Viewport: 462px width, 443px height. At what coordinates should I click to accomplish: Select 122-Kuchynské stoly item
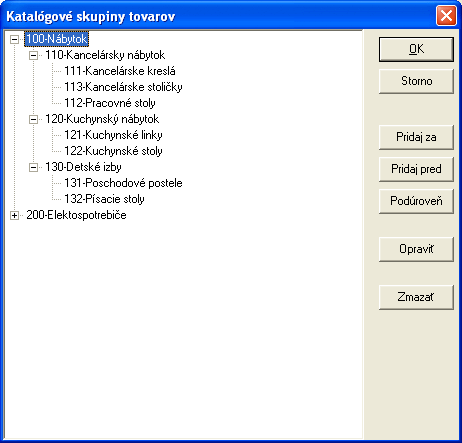113,151
